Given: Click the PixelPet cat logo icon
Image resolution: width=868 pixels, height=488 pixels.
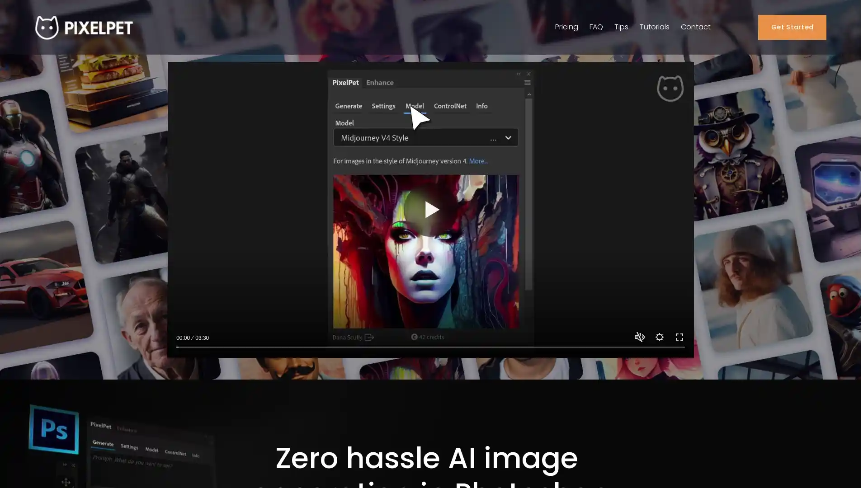Looking at the screenshot, I should (47, 28).
